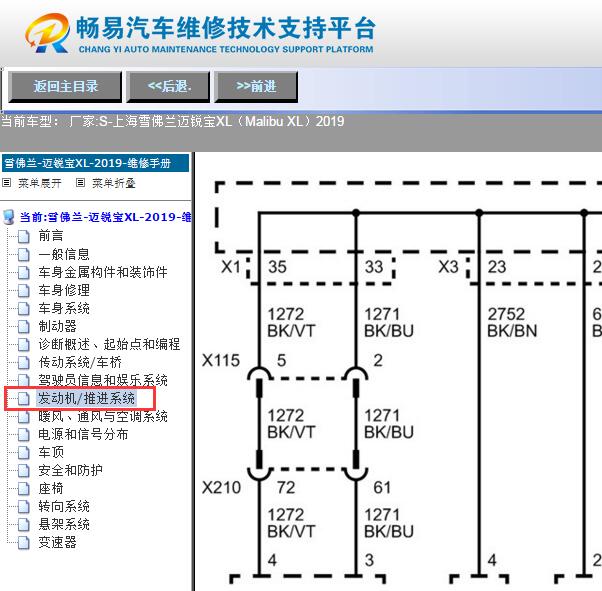602x591 pixels.
Task: Click page icon beside 传动系统/车桥
Action: tap(24, 363)
